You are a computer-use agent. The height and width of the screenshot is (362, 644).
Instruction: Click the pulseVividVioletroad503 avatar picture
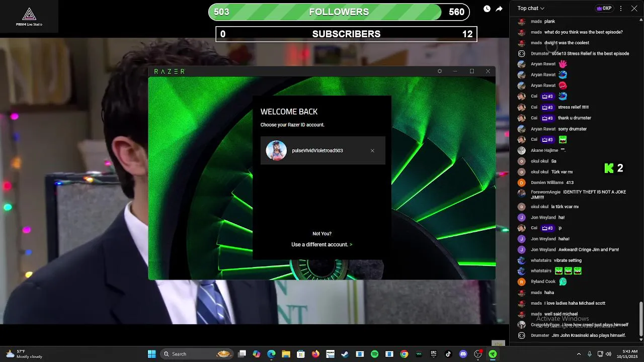(x=276, y=150)
